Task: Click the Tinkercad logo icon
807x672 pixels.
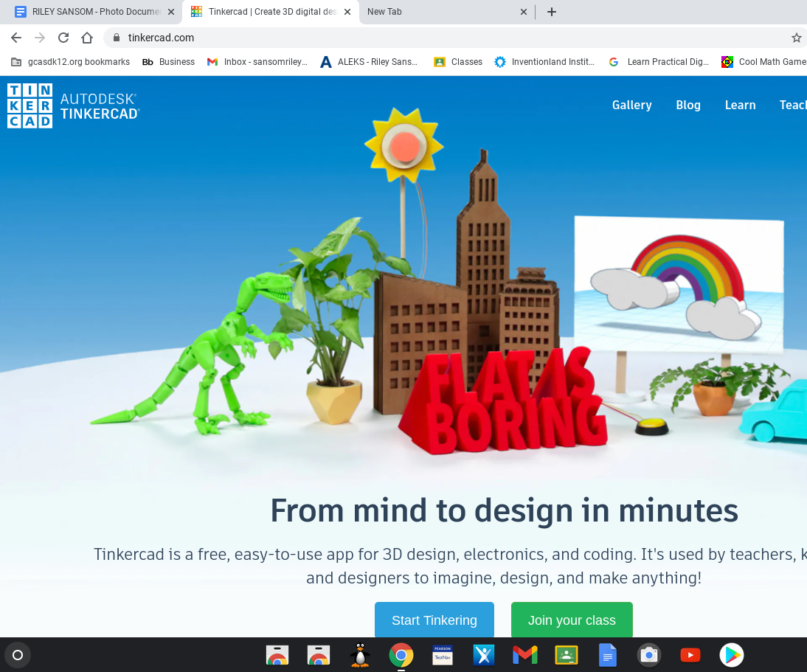Action: click(x=30, y=105)
